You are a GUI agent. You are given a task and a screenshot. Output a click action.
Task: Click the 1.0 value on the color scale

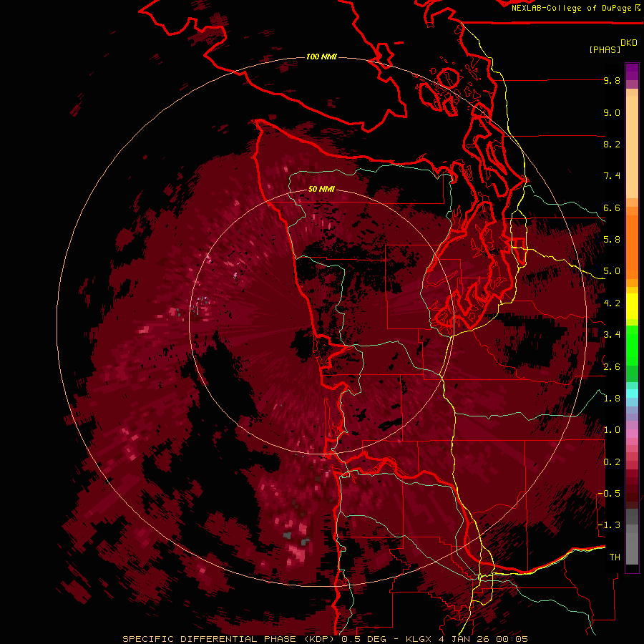pos(612,430)
